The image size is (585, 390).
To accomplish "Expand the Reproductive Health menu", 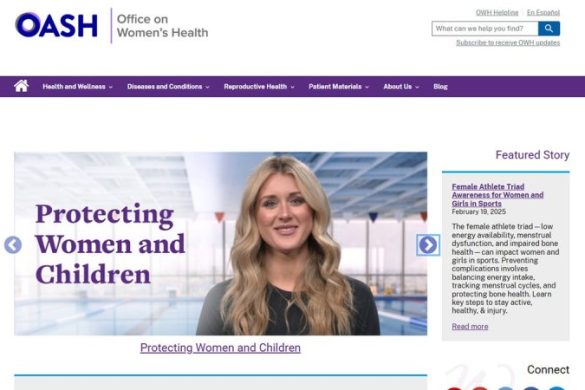I will 259,87.
